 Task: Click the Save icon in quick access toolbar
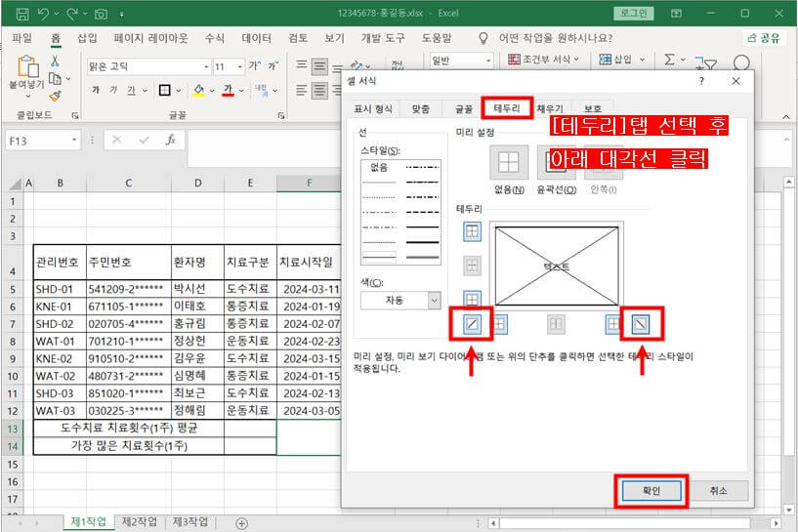click(22, 14)
